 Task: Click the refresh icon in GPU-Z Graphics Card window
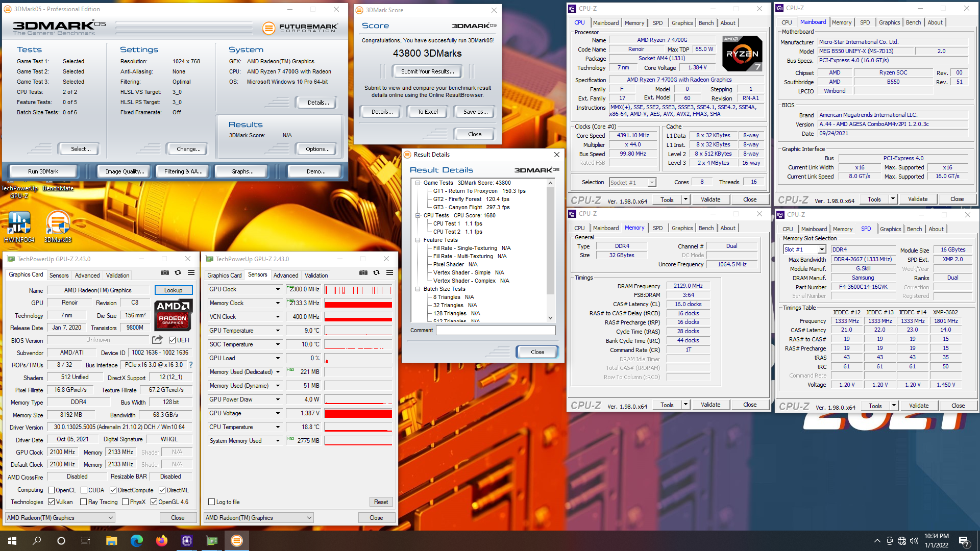coord(178,272)
